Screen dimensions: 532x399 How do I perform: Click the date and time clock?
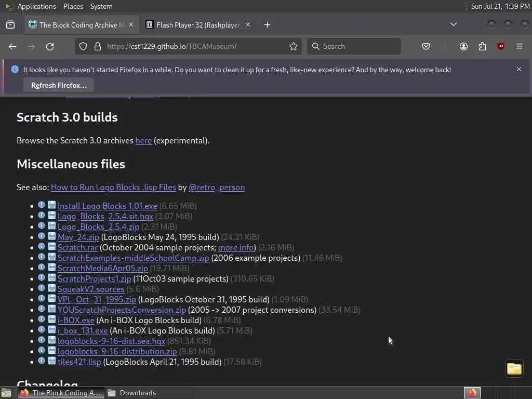pos(500,6)
